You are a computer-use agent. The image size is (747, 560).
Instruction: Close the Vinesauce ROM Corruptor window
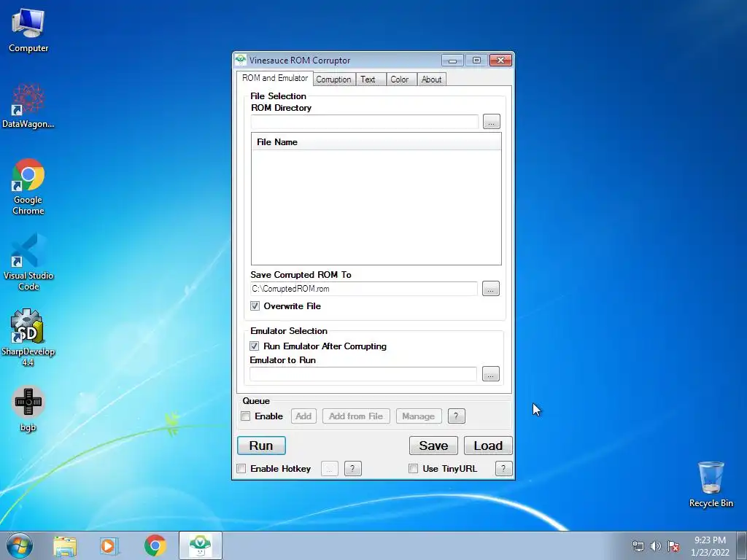[x=500, y=61]
